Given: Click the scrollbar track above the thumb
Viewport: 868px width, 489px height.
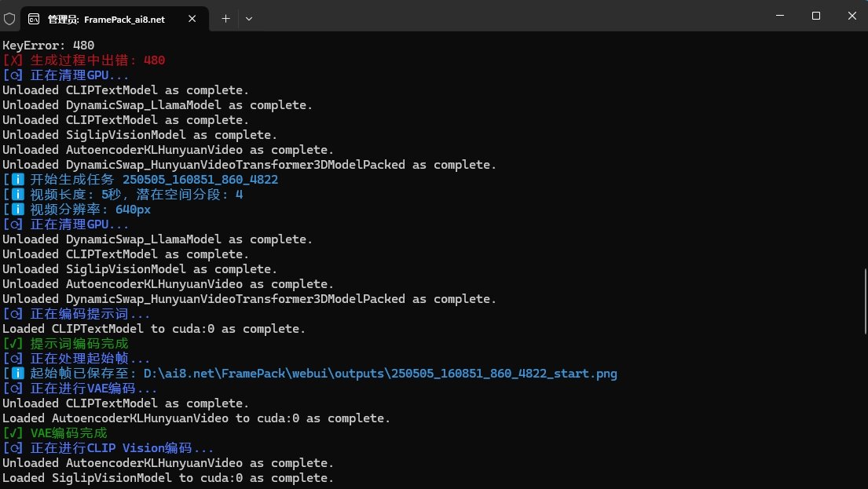Looking at the screenshot, I should tap(863, 157).
